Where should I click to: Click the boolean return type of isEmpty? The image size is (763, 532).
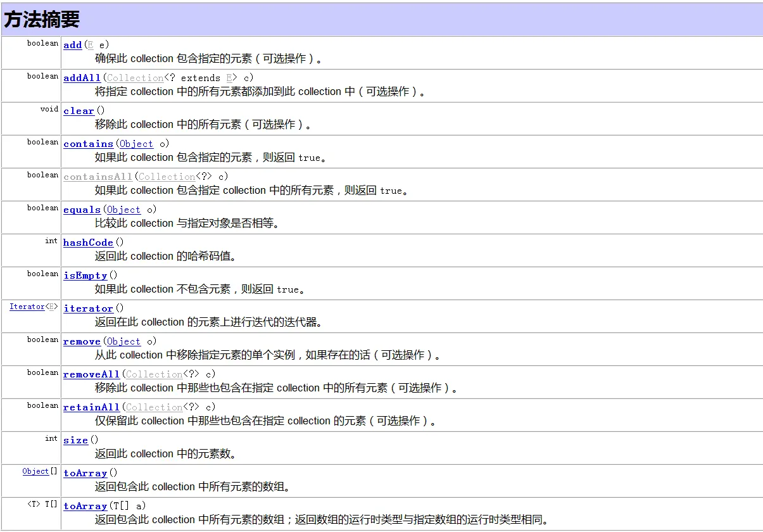point(42,274)
